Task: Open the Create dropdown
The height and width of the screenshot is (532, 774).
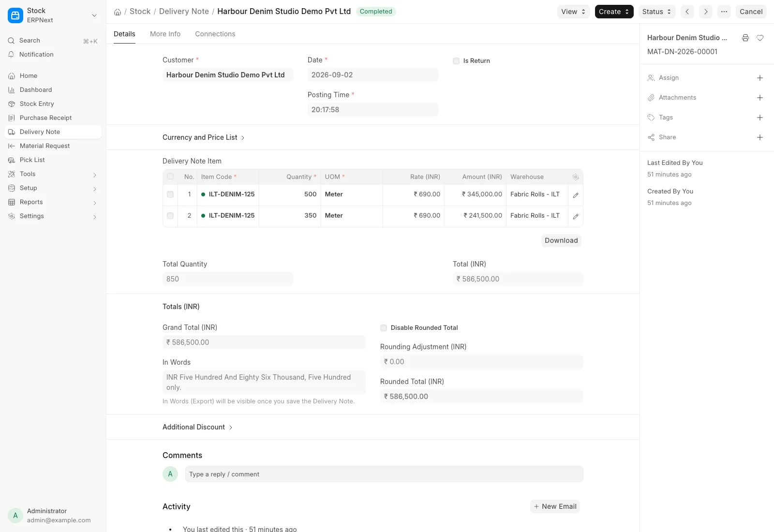Action: [x=614, y=12]
